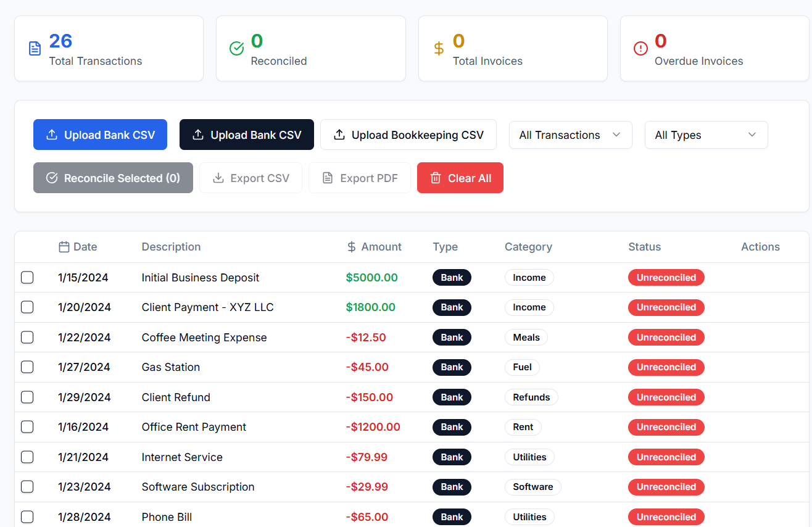812x527 pixels.
Task: Click Unreconciled badge on Client Refund row
Action: [666, 397]
